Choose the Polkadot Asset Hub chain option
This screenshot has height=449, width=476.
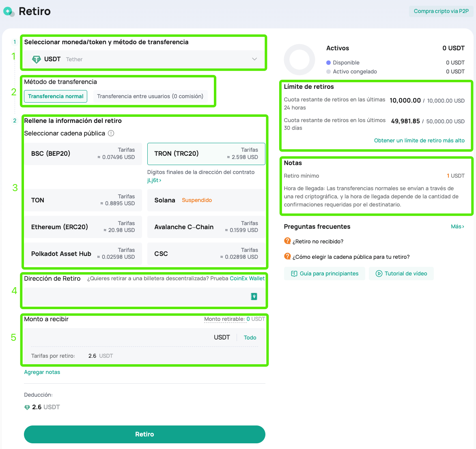(83, 254)
